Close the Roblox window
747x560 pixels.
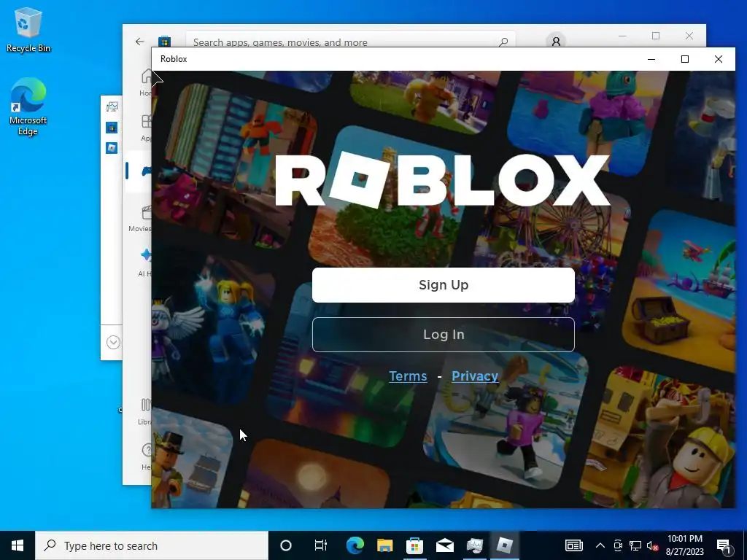[x=719, y=59]
